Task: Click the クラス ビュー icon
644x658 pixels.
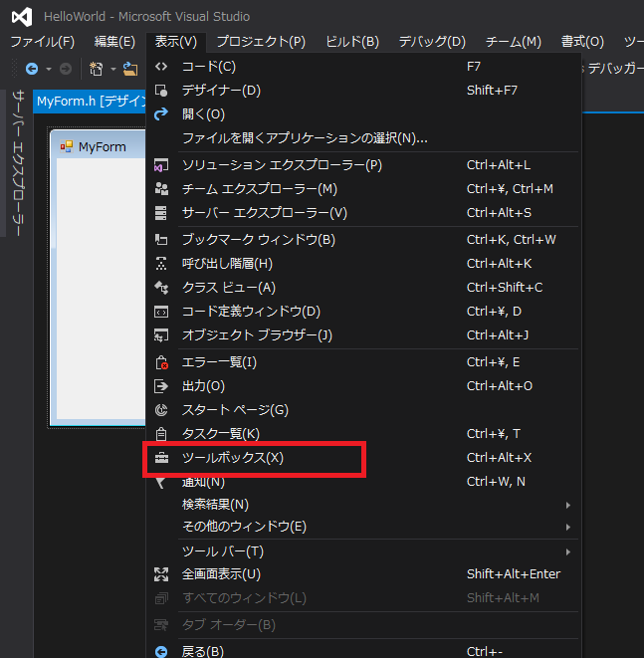Action: (161, 288)
